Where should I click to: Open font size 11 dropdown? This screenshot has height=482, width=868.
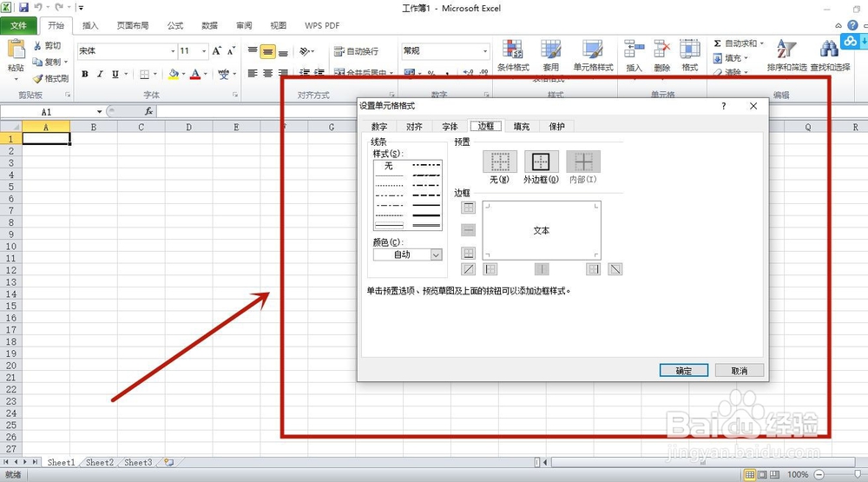[204, 51]
